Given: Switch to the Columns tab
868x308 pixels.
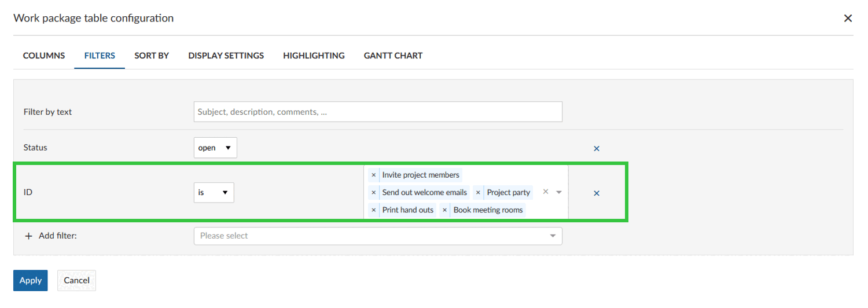Looking at the screenshot, I should click(x=44, y=56).
